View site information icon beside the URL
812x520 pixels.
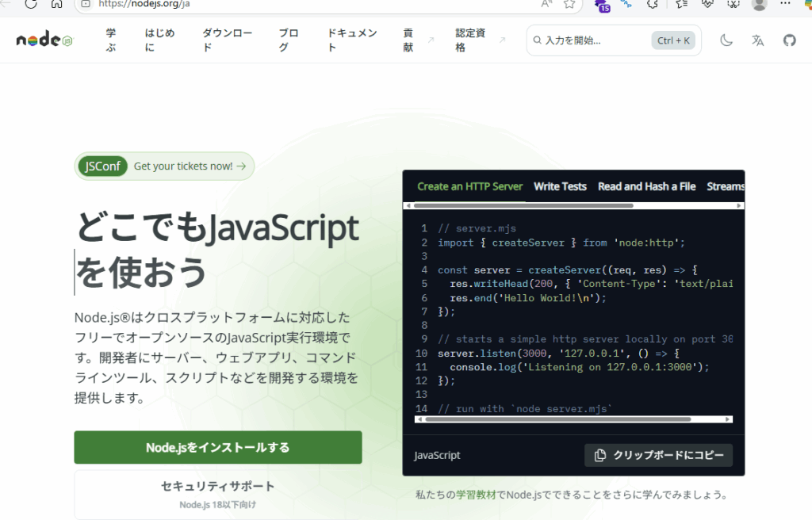pos(86,4)
